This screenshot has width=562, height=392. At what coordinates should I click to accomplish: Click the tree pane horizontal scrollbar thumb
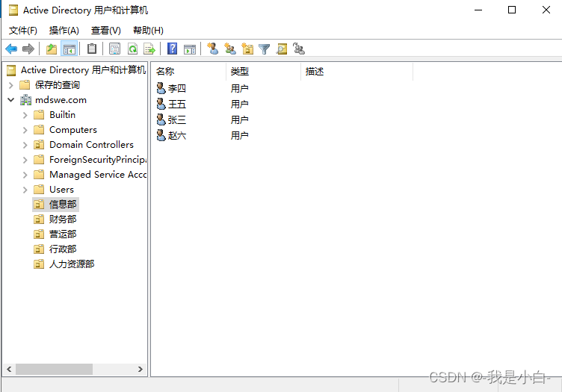point(54,369)
